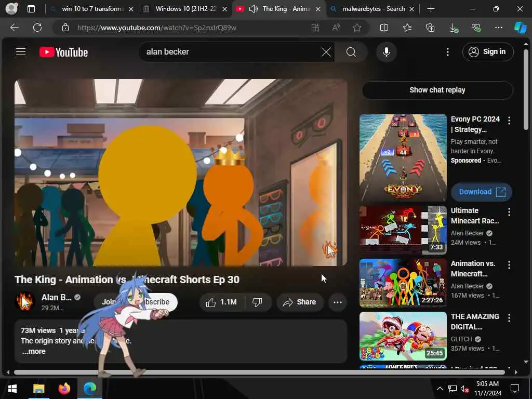Open the Windows Start menu
This screenshot has height=399, width=532.
pyautogui.click(x=12, y=389)
